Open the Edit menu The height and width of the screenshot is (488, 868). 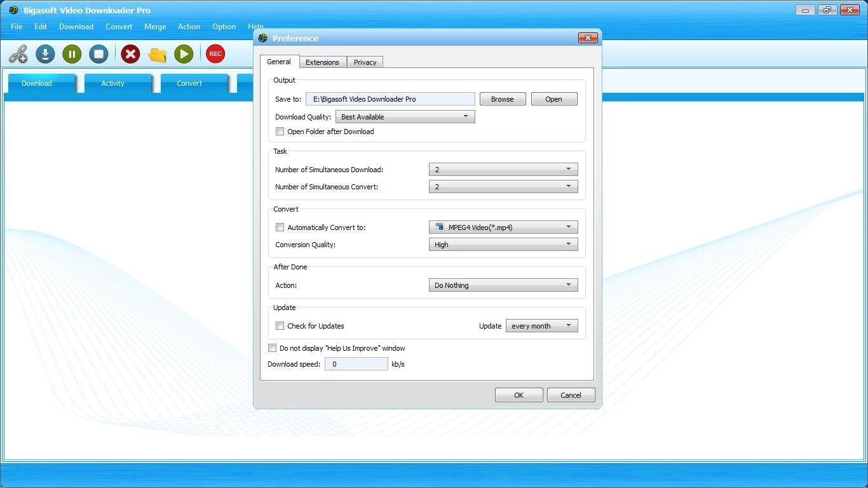41,27
